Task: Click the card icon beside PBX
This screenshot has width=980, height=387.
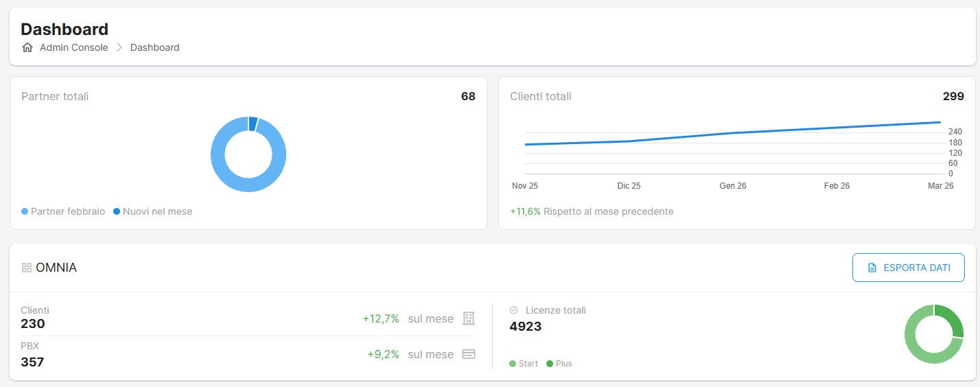Action: pos(469,354)
